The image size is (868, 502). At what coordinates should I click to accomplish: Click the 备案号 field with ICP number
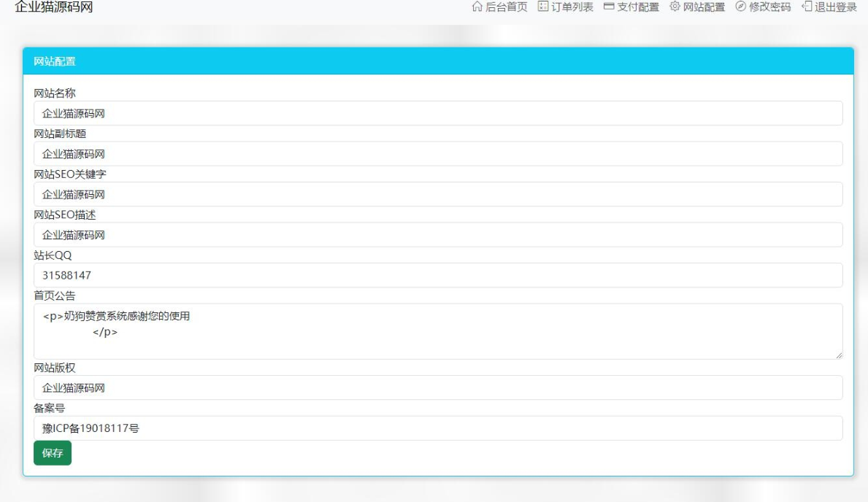pos(438,428)
